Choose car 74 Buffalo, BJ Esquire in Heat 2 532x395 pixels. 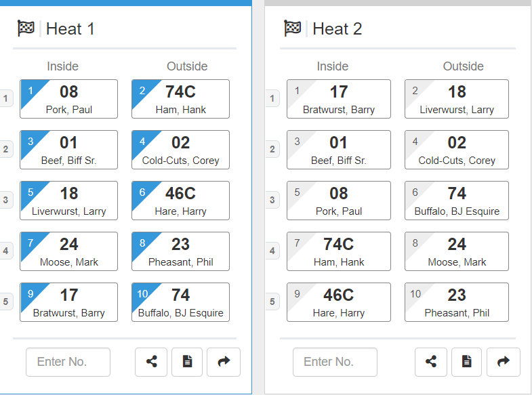[x=457, y=201]
